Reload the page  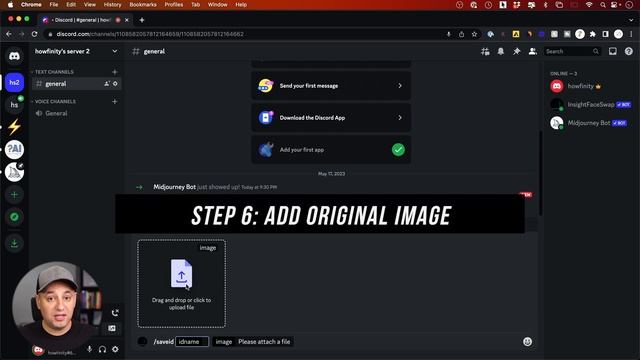click(35, 34)
